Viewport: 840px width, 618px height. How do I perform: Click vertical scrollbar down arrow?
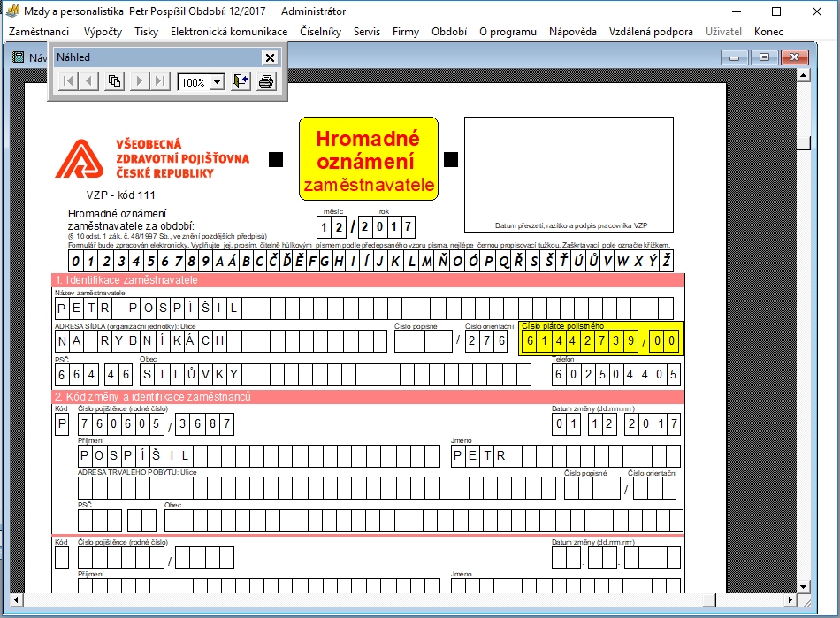pyautogui.click(x=803, y=586)
